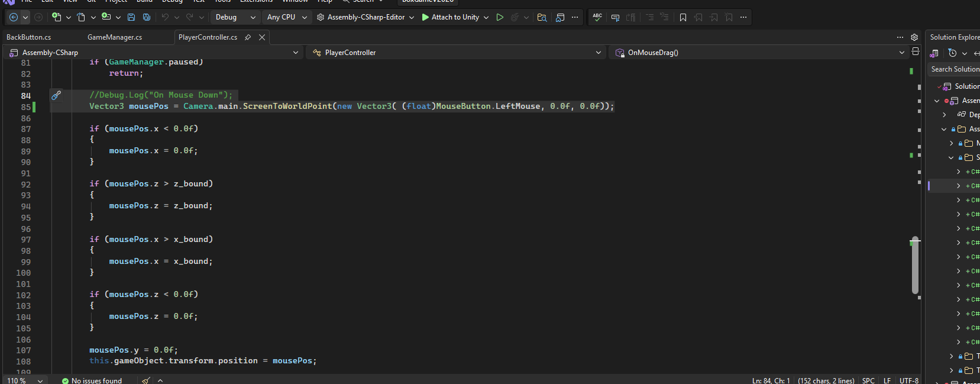Click the split editor icon
Screen dimensions: 980x384
[916, 52]
